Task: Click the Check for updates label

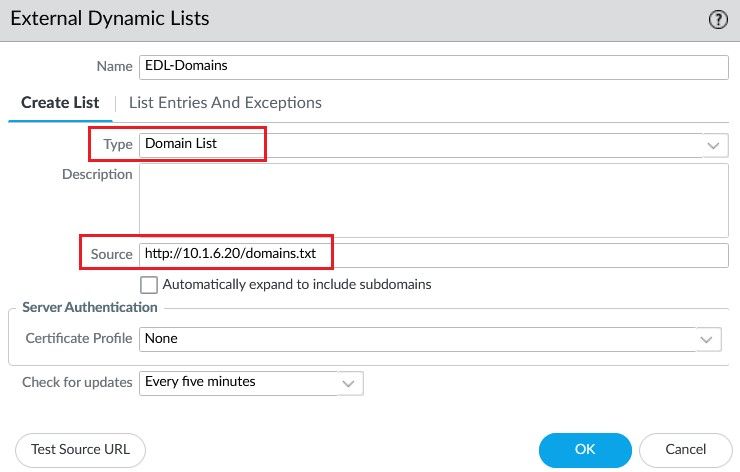Action: pyautogui.click(x=77, y=382)
